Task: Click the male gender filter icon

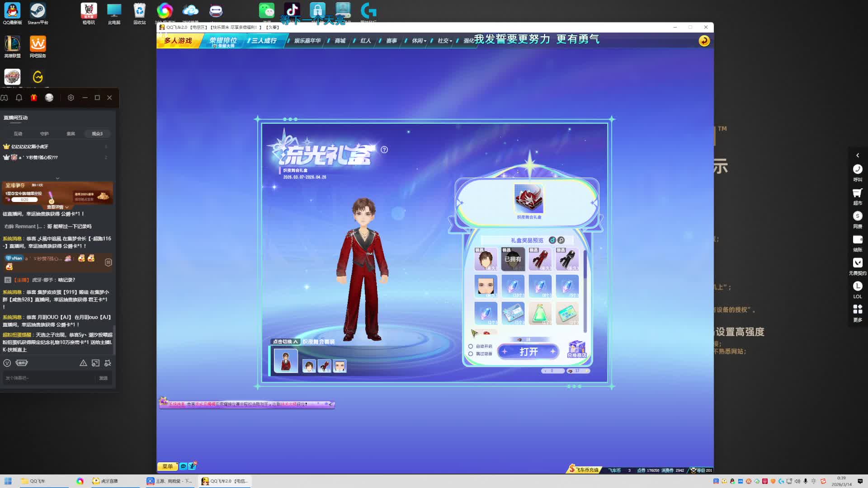Action: tap(552, 240)
